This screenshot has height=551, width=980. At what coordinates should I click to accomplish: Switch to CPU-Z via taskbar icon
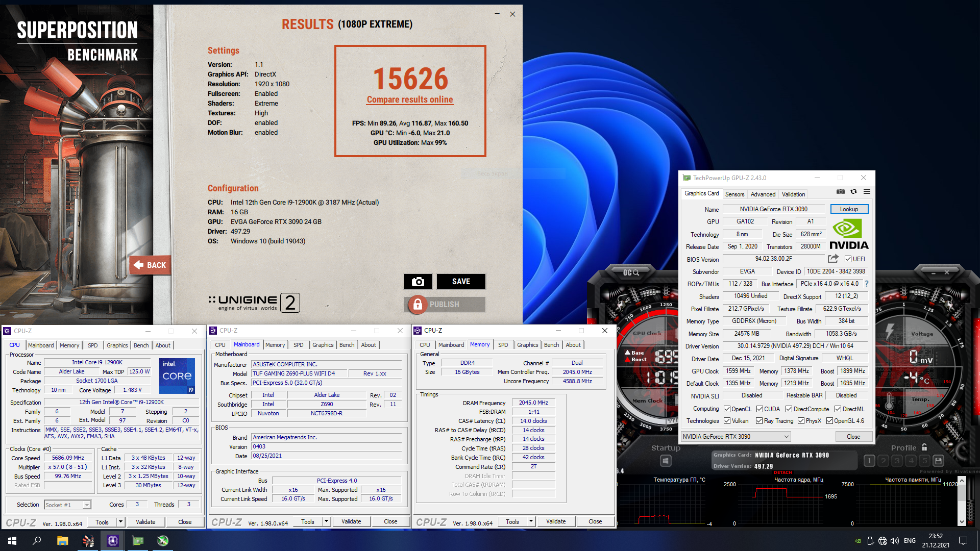coord(113,540)
